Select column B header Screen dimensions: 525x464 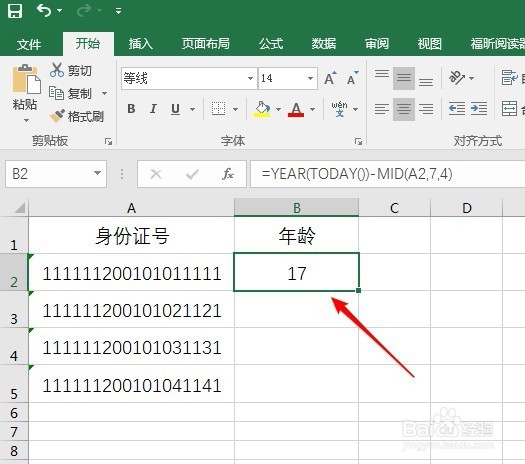pyautogui.click(x=297, y=208)
